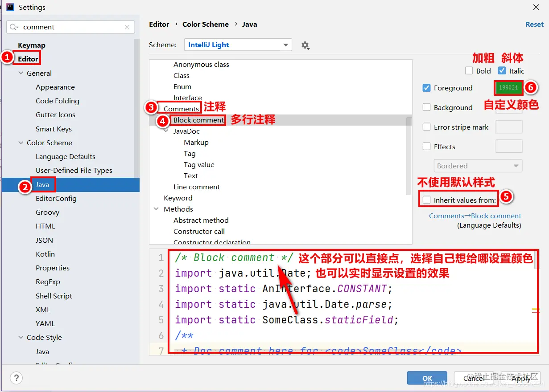Select Keymap in settings sidebar
549x392 pixels.
tap(32, 45)
